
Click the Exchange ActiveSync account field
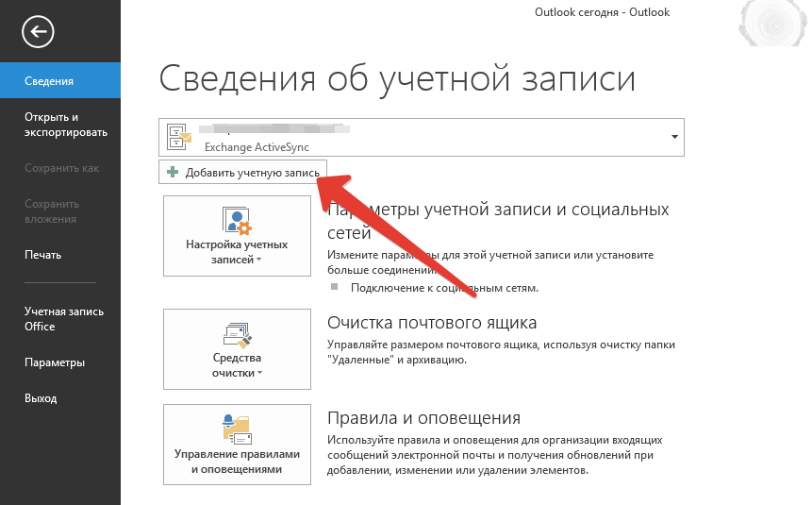[x=422, y=138]
